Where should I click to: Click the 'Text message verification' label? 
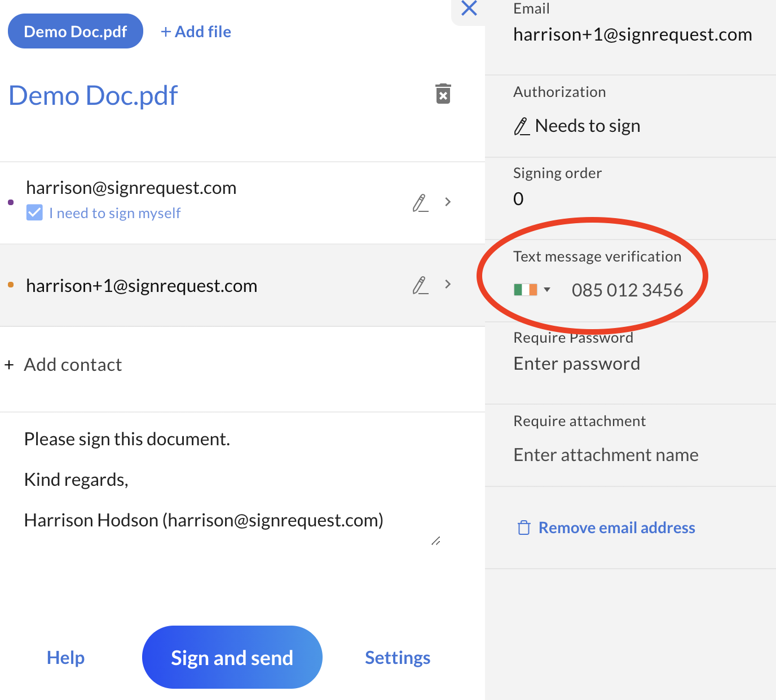(597, 256)
